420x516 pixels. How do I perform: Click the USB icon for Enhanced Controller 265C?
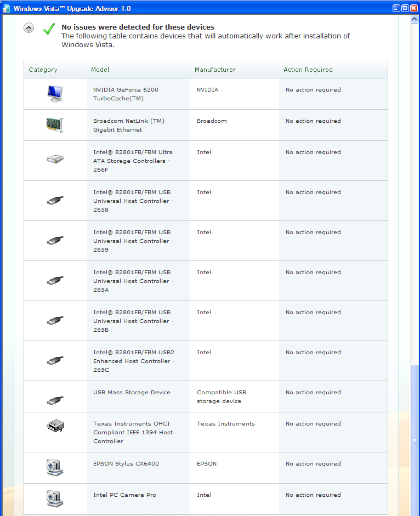tap(55, 360)
